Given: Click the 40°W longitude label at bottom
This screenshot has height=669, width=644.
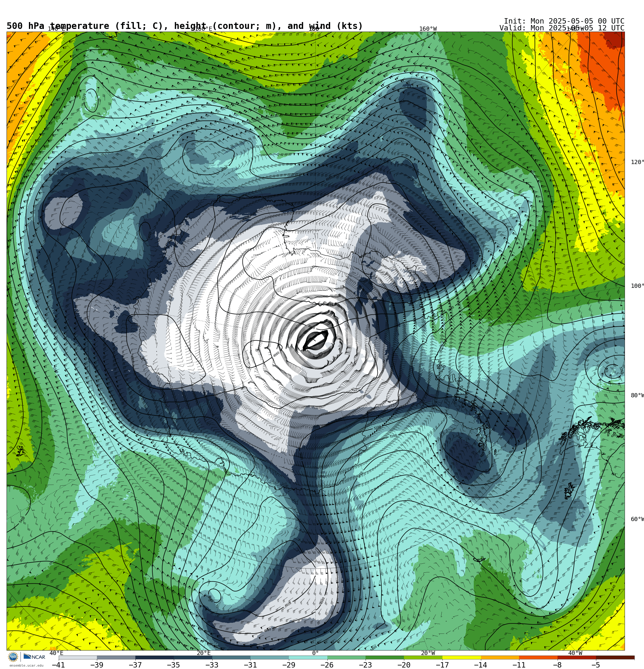Looking at the screenshot, I should 575,653.
